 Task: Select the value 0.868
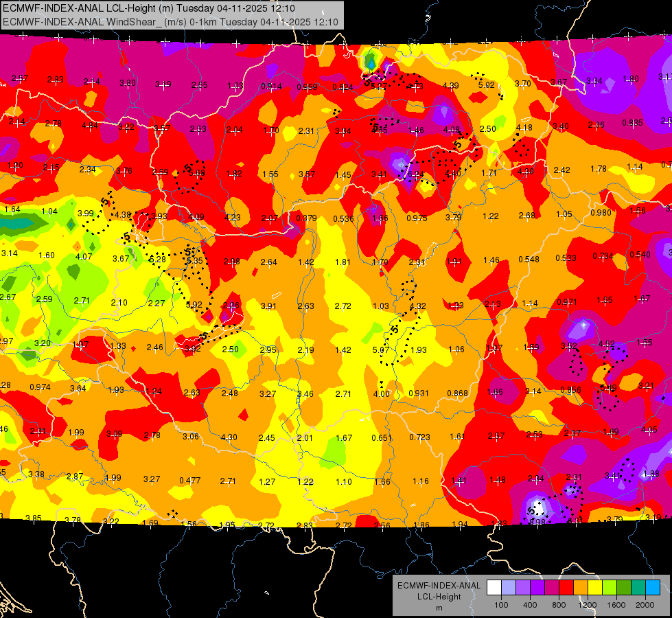click(x=457, y=393)
